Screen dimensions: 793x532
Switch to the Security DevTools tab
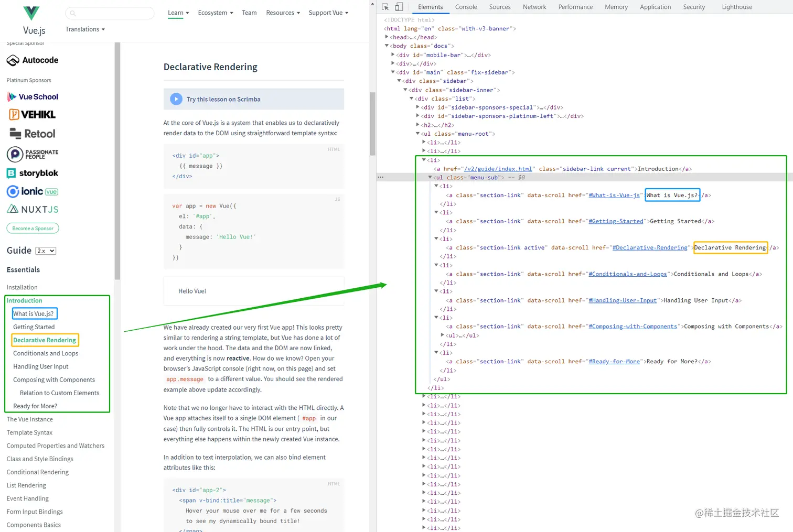[x=694, y=7]
